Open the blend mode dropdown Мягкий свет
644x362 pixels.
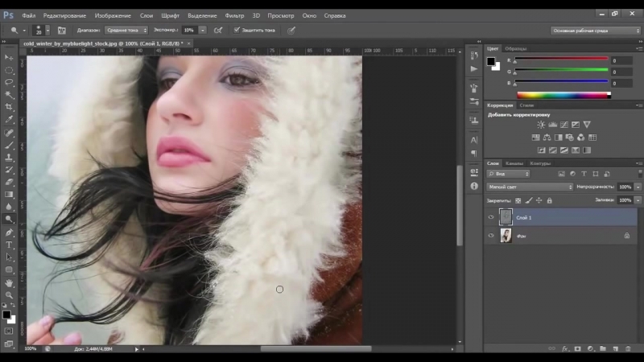[530, 187]
